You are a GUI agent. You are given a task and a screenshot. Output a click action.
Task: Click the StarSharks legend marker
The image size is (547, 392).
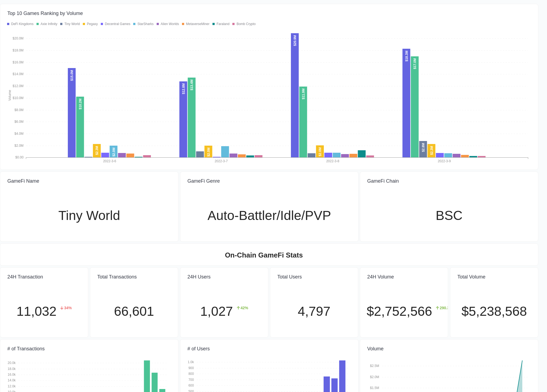tap(134, 24)
